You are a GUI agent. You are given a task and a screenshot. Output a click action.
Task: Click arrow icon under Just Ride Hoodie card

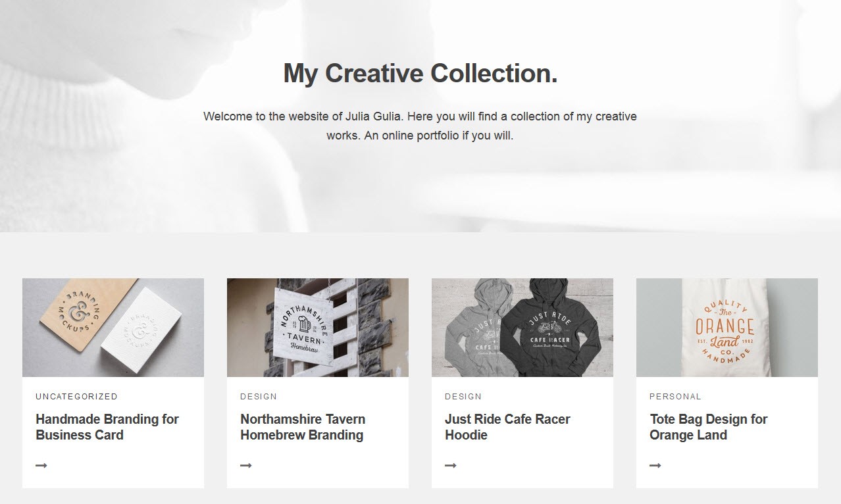pos(451,465)
